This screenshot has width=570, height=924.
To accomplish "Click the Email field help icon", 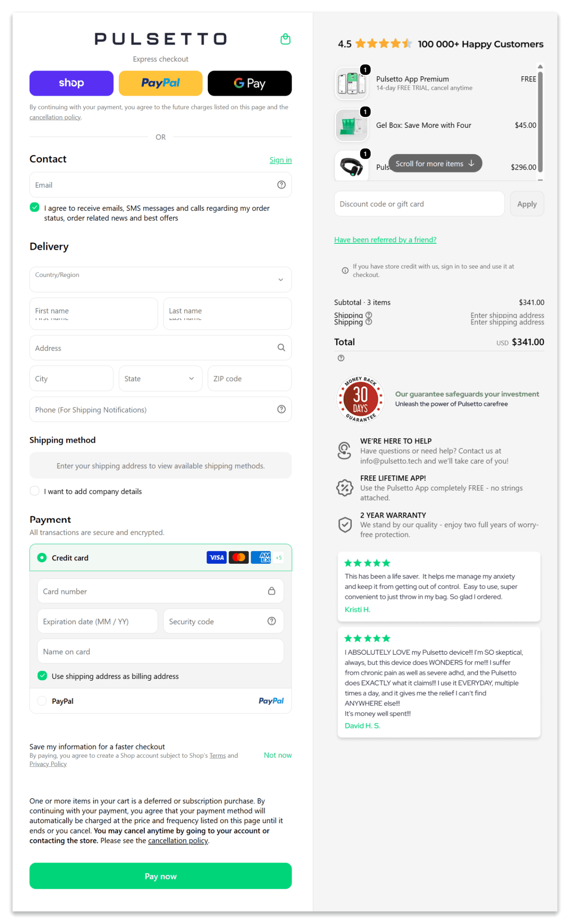I will (x=281, y=185).
